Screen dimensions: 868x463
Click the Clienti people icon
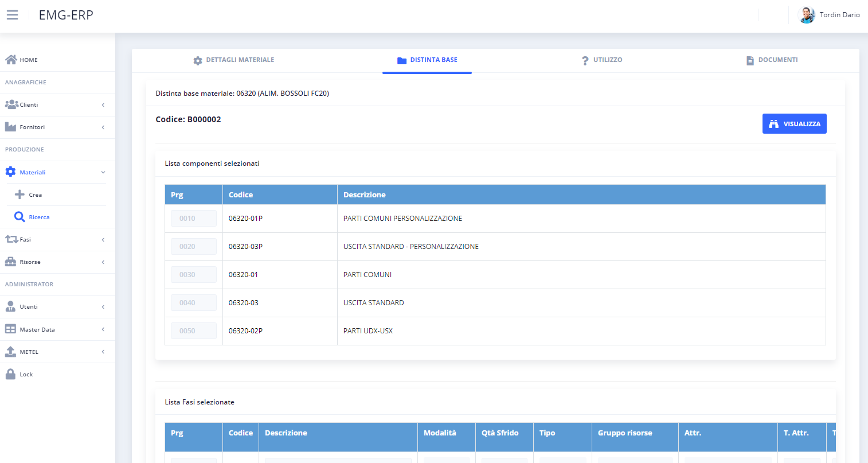click(11, 104)
